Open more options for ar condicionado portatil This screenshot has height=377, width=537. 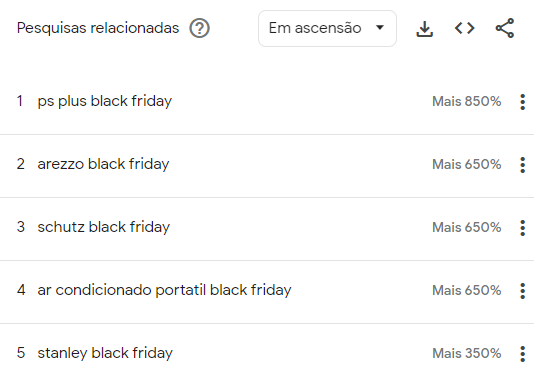point(522,291)
